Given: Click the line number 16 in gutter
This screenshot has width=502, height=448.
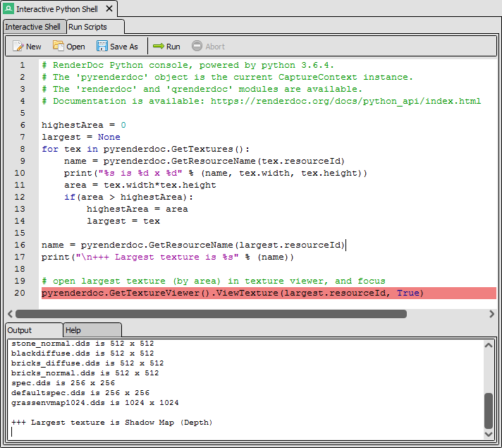Looking at the screenshot, I should tap(20, 245).
